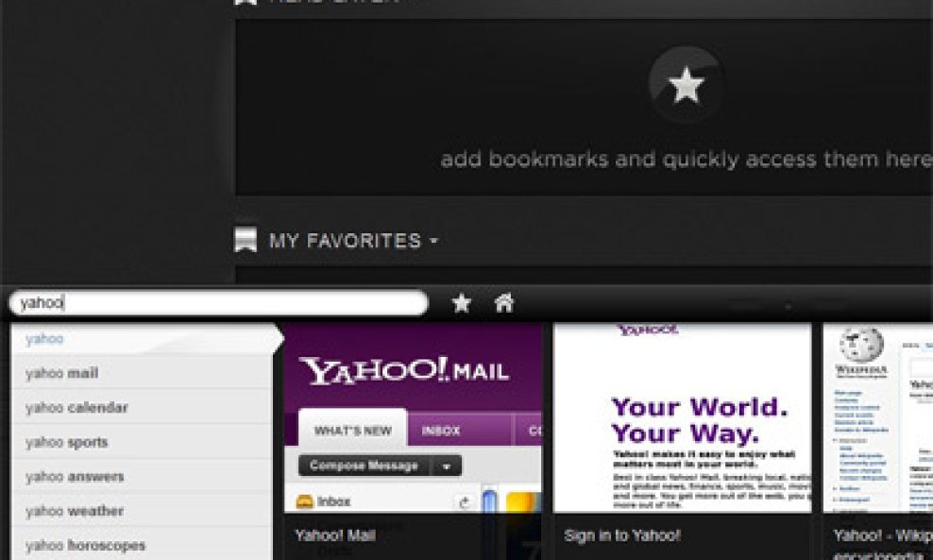Click the refresh icon next to Inbox
933x560 pixels.
click(464, 503)
